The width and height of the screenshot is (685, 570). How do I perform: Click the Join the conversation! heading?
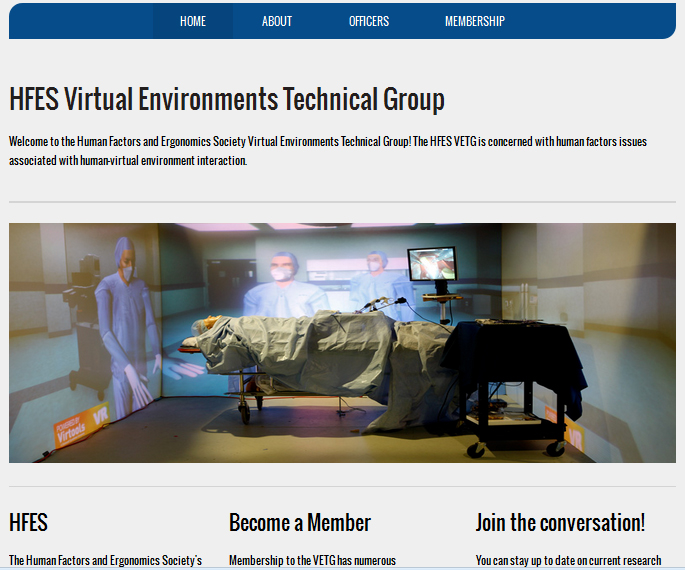(560, 523)
